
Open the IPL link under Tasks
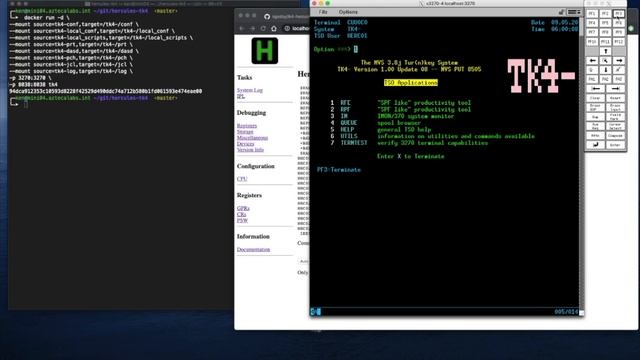tap(240, 96)
